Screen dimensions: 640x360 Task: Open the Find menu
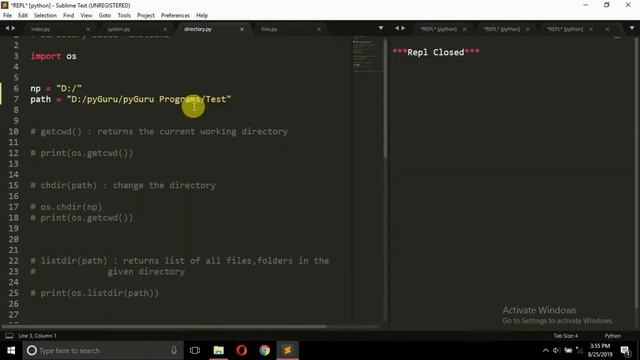click(69, 16)
